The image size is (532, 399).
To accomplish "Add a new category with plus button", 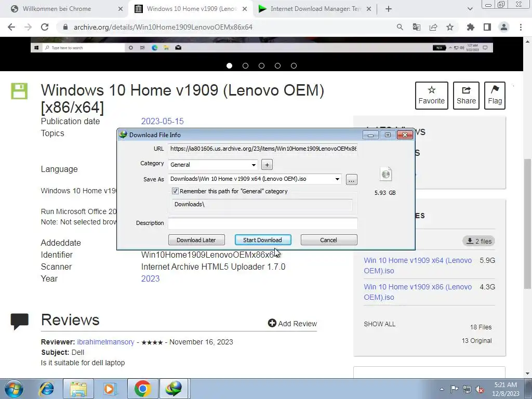I will click(x=267, y=165).
